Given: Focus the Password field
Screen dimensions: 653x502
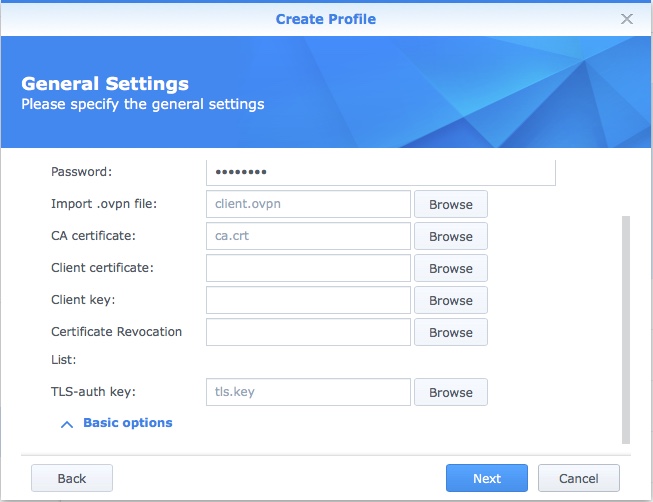Looking at the screenshot, I should pyautogui.click(x=380, y=172).
